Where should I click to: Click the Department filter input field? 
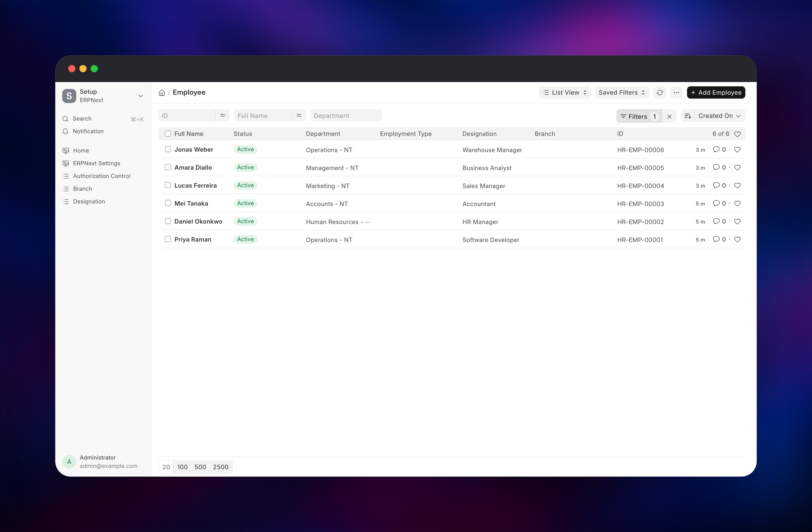346,115
